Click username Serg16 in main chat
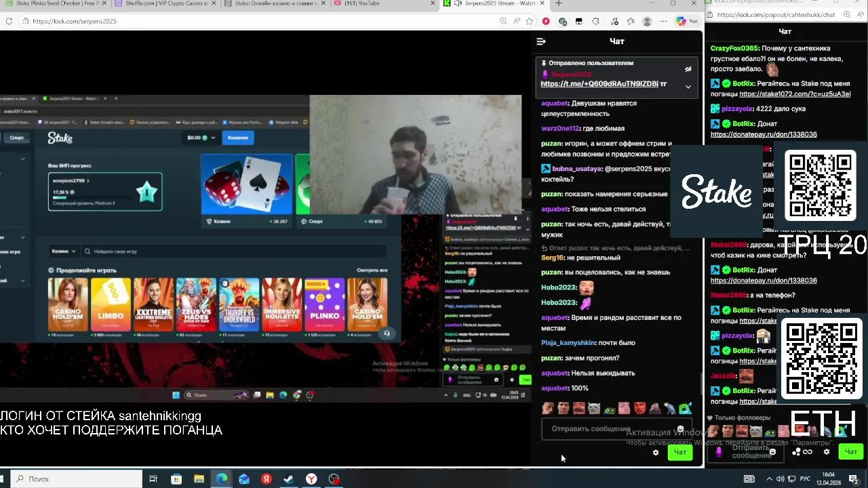This screenshot has height=488, width=868. [552, 258]
